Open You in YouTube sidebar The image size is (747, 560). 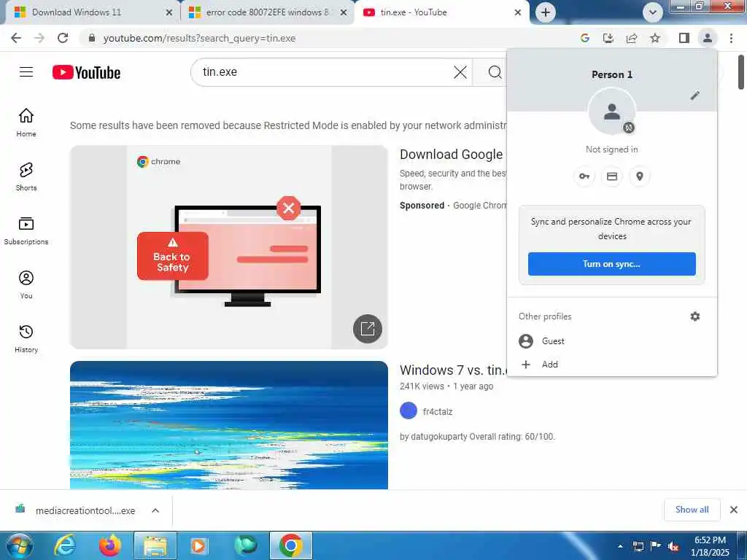pyautogui.click(x=26, y=285)
